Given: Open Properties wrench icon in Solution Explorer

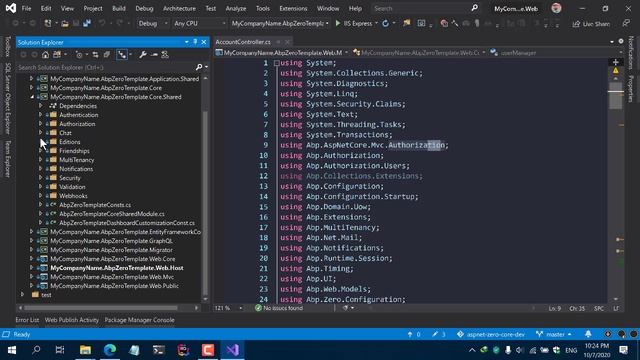Looking at the screenshot, I should 143,55.
